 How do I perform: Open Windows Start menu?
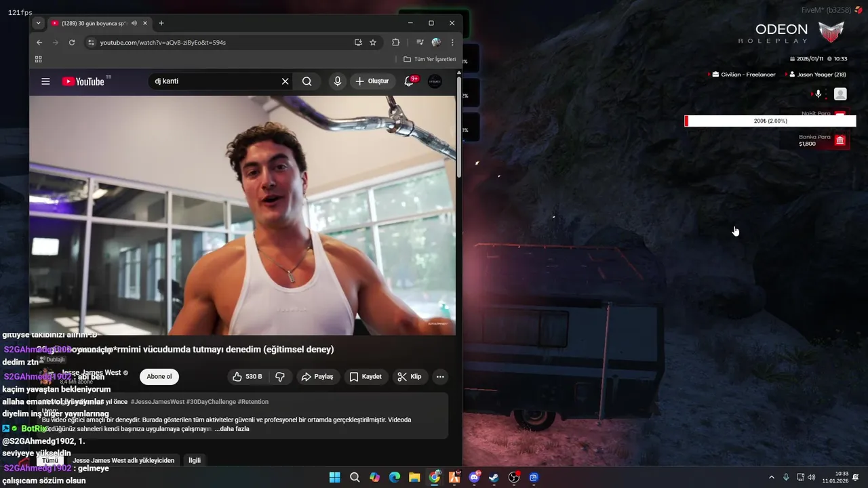pos(335,477)
